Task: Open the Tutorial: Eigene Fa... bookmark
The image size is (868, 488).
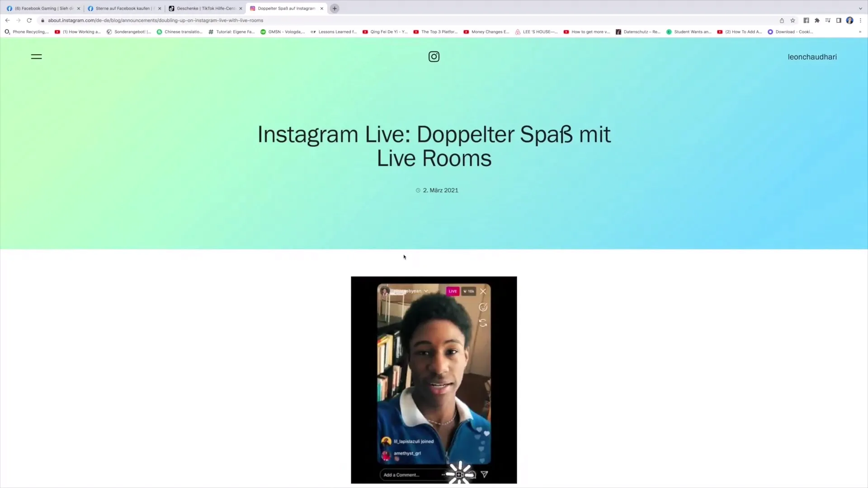Action: (x=231, y=32)
